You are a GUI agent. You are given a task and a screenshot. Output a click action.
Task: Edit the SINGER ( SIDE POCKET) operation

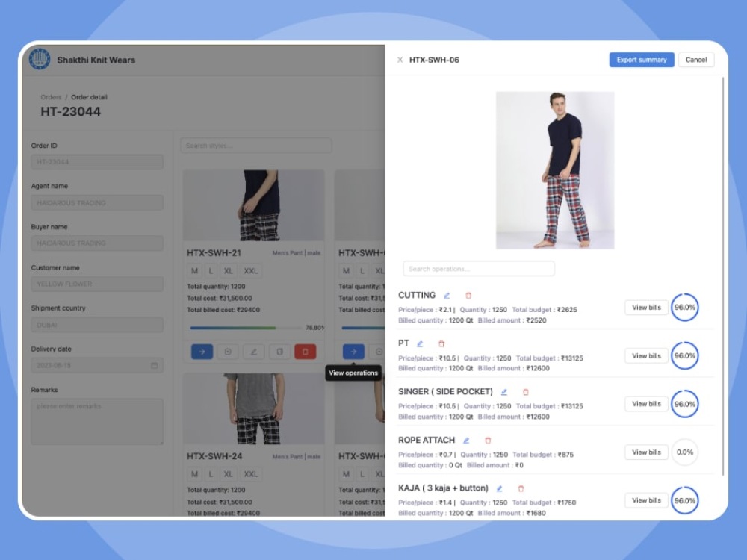click(x=504, y=392)
